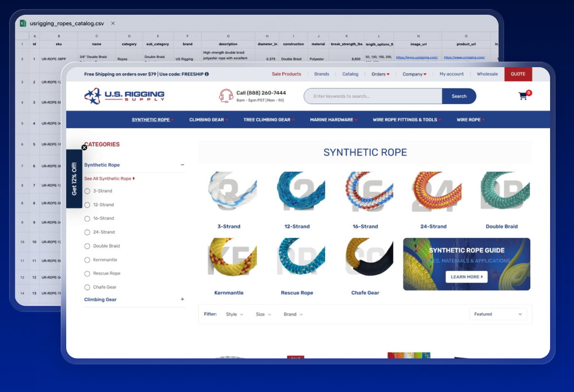Open the Climbing Gear navigation menu
The width and height of the screenshot is (574, 392).
click(208, 120)
